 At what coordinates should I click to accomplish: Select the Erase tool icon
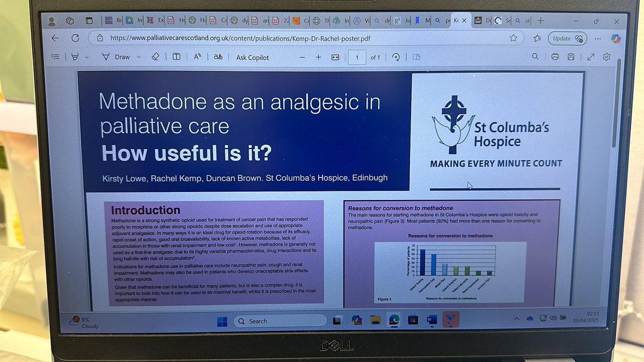(x=156, y=57)
